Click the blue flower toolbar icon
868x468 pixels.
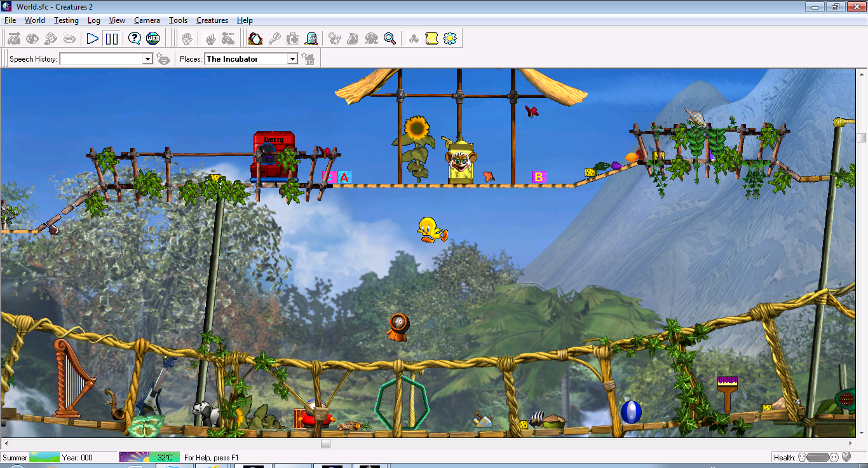[x=450, y=39]
